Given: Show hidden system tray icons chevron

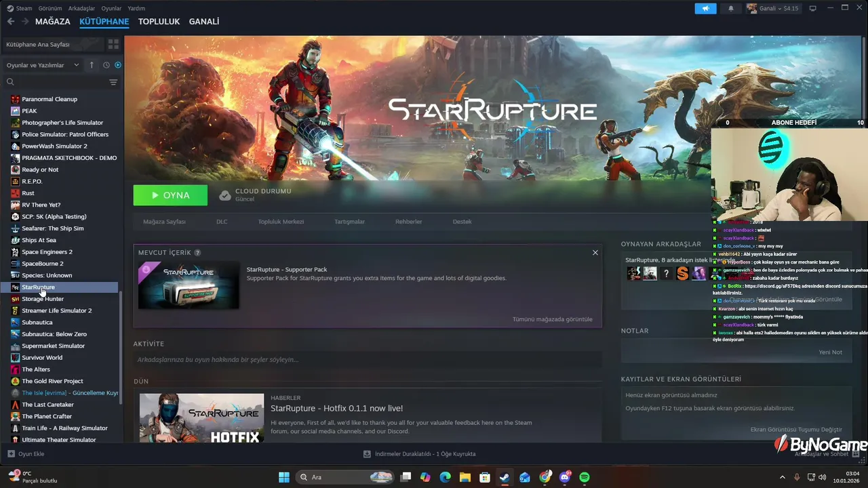Looking at the screenshot, I should pyautogui.click(x=782, y=477).
